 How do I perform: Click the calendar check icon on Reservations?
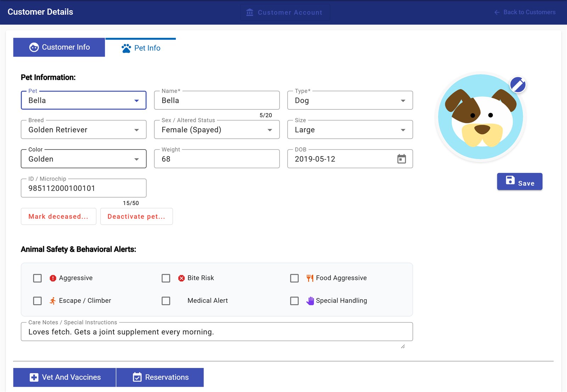137,377
